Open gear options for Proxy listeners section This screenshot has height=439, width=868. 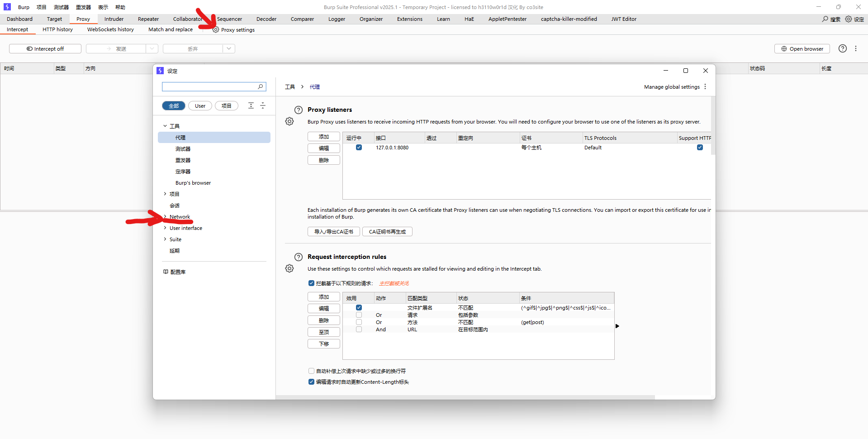pyautogui.click(x=289, y=121)
